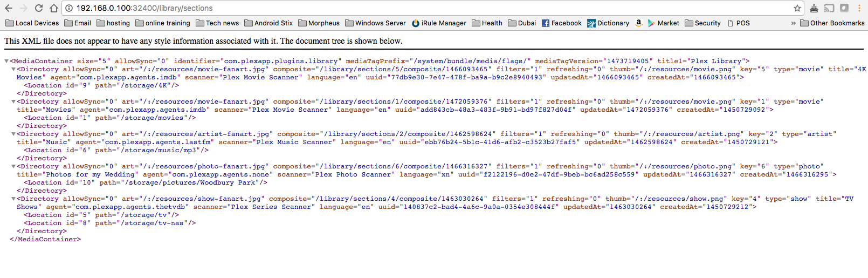Click the Location path /storage/4K line
This screenshot has height=278, width=868.
[x=101, y=85]
